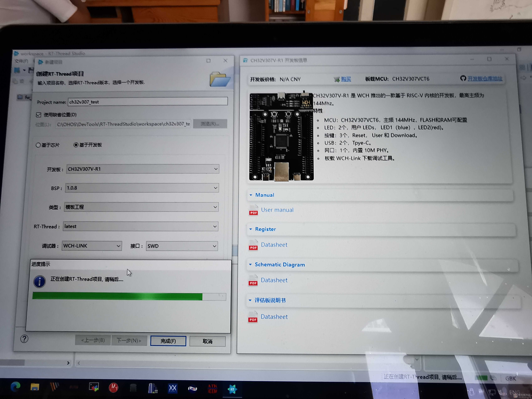Image resolution: width=532 pixels, height=399 pixels.
Task: Select the 基于芯片 radio button
Action: 38,145
